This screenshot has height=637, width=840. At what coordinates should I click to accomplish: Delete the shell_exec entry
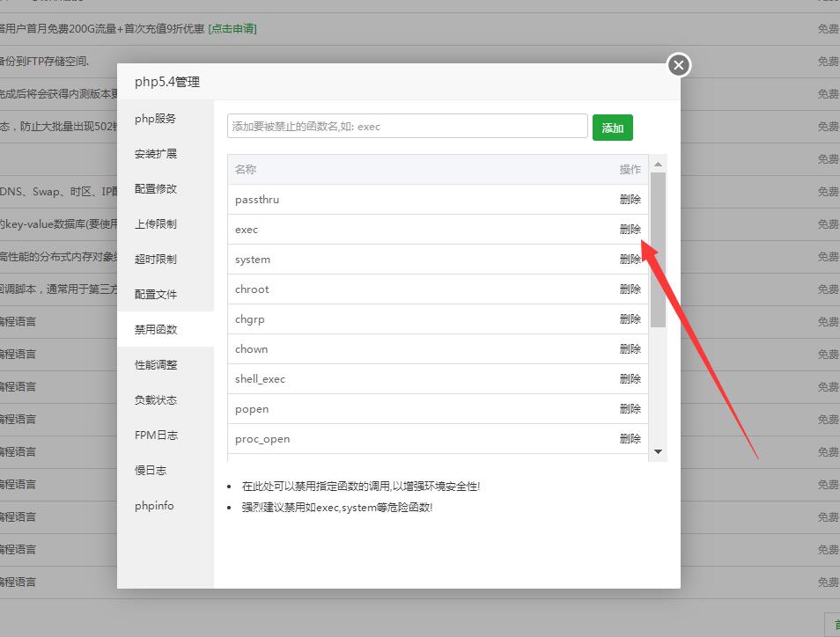tap(630, 379)
